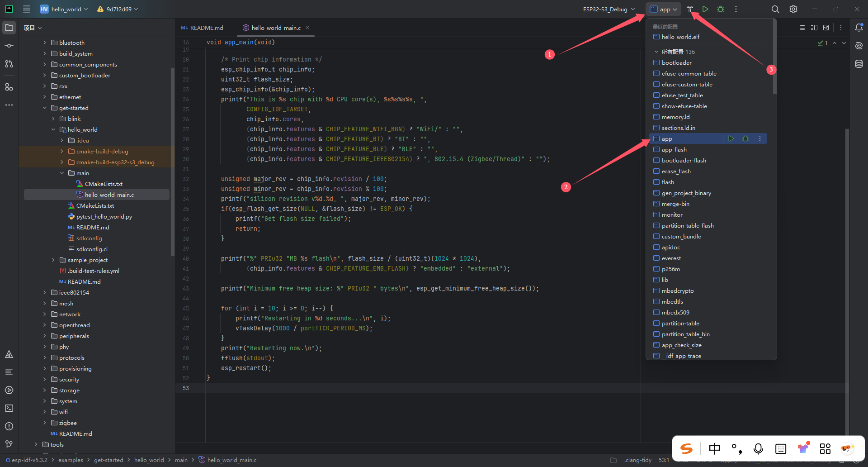Click .clang-tidy in status bar

point(638,460)
